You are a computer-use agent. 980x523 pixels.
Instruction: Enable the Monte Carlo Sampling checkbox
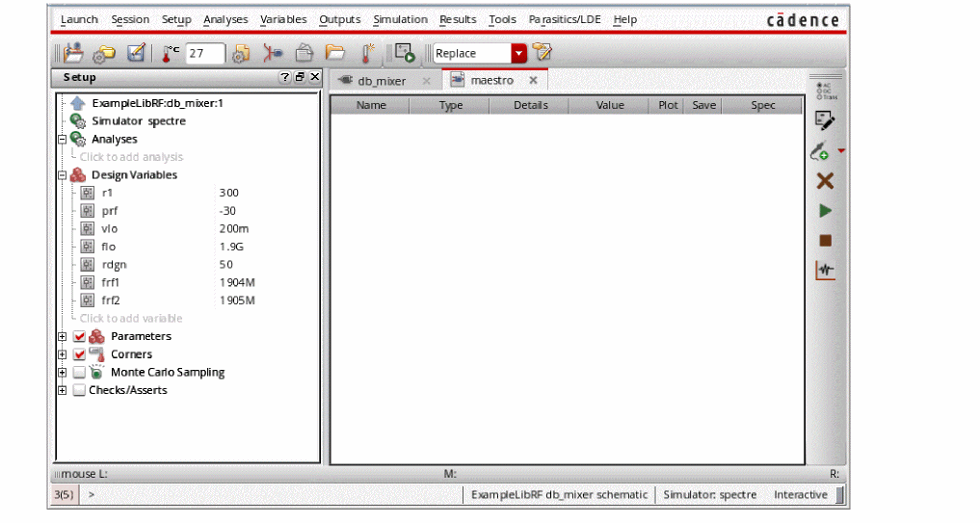pos(79,373)
